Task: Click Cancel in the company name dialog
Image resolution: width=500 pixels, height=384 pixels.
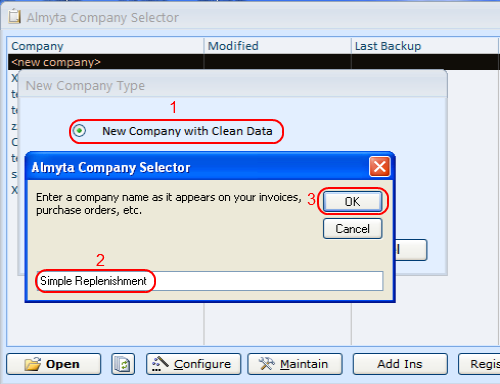Action: (x=352, y=229)
